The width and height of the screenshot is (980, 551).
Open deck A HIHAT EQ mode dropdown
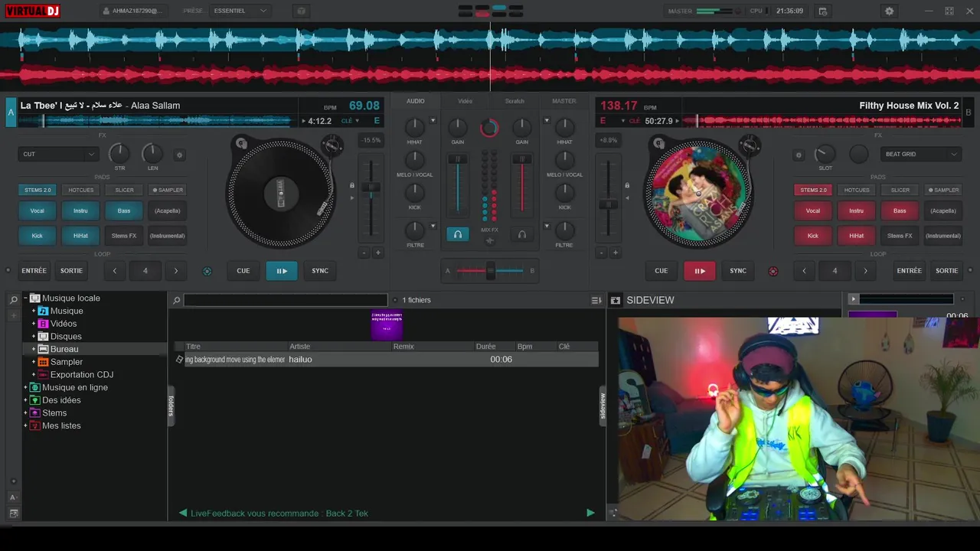point(433,121)
